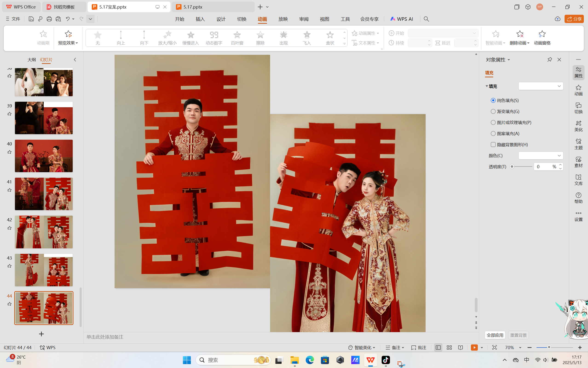The image size is (588, 368).
Task: Switch to the Outline (大纲) panel tab
Action: pos(32,60)
